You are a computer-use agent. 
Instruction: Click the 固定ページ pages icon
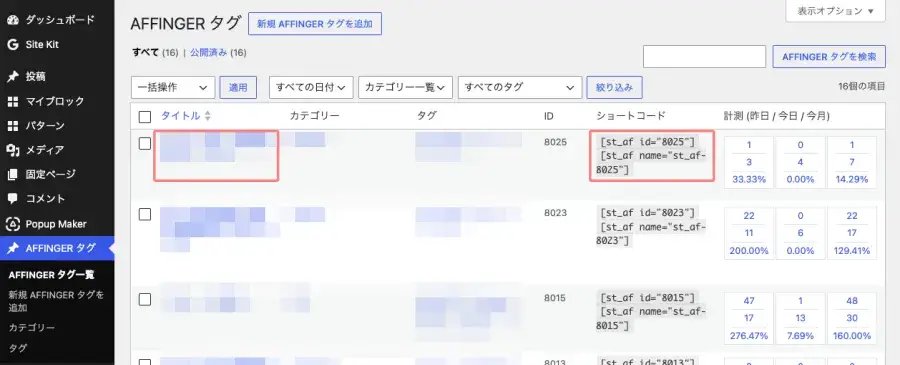coord(13,174)
